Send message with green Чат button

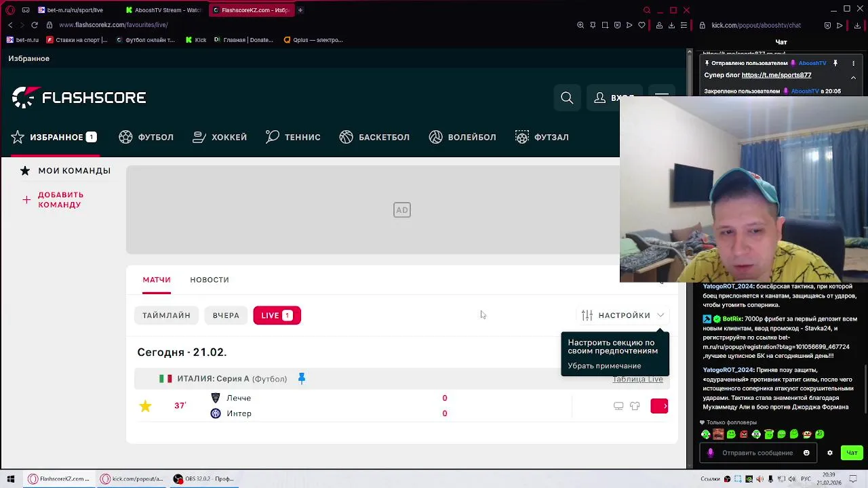(x=852, y=453)
